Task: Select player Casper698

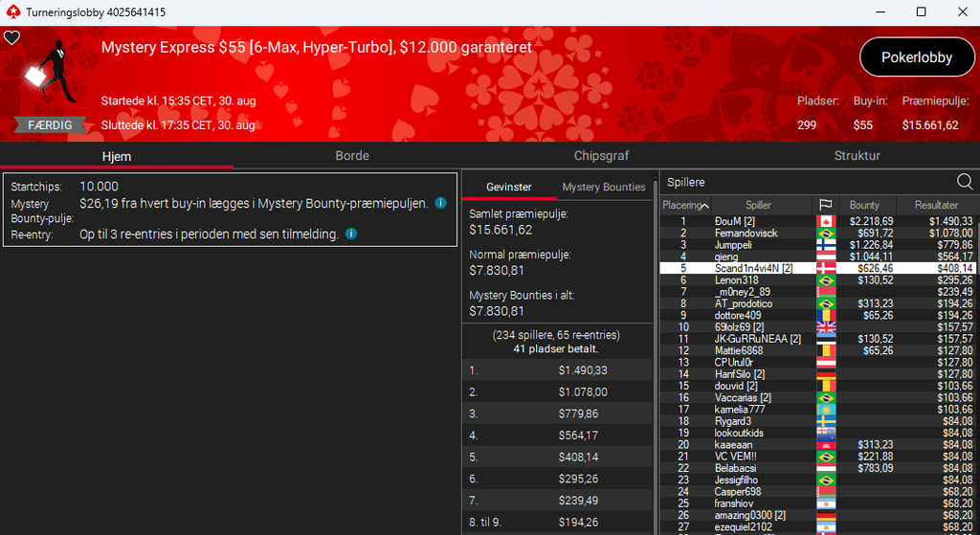Action: (738, 492)
